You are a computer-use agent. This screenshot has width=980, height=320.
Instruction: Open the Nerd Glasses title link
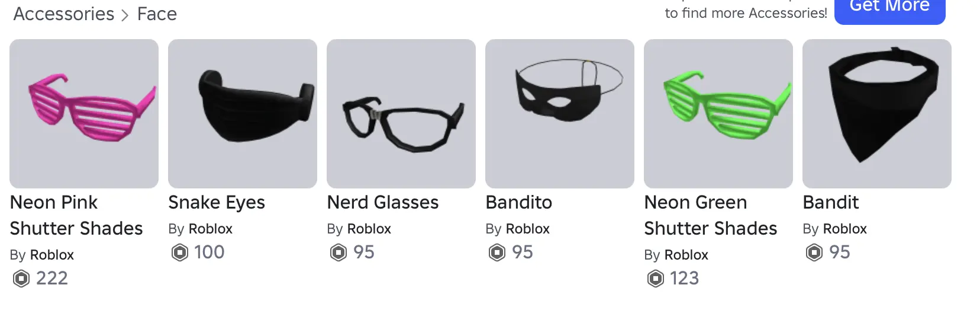point(383,203)
